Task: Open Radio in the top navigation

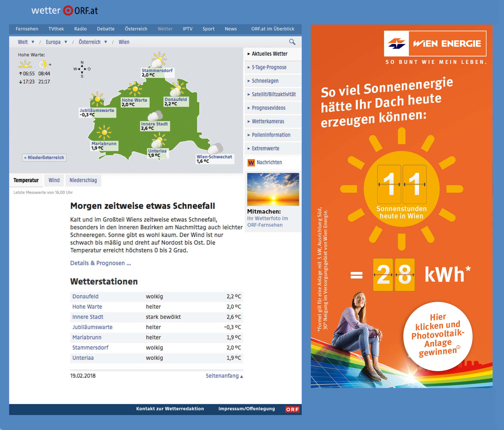Action: [81, 29]
